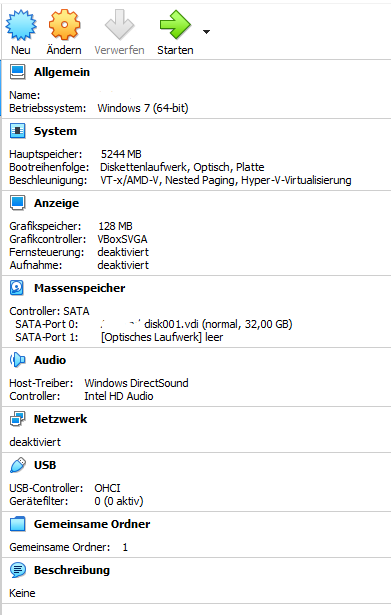Viewport: 391px width, 615px height.
Task: Open the Anzeige section heading
Action: 56,203
